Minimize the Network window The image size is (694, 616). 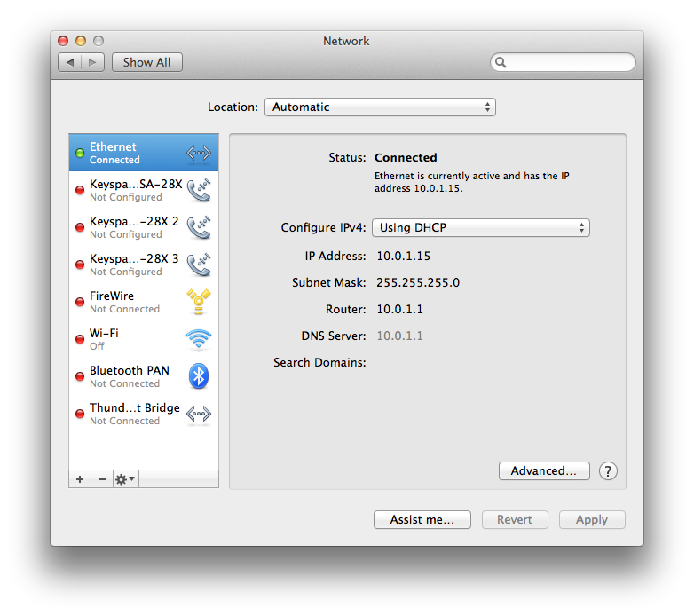[x=81, y=41]
